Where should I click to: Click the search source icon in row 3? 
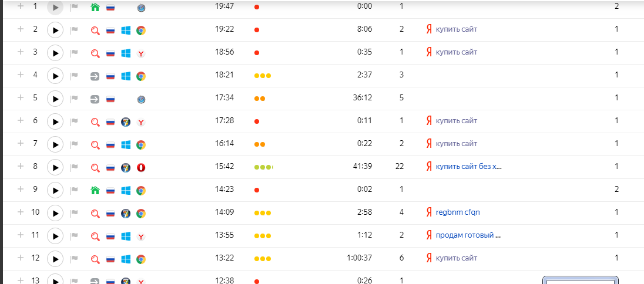[x=95, y=53]
